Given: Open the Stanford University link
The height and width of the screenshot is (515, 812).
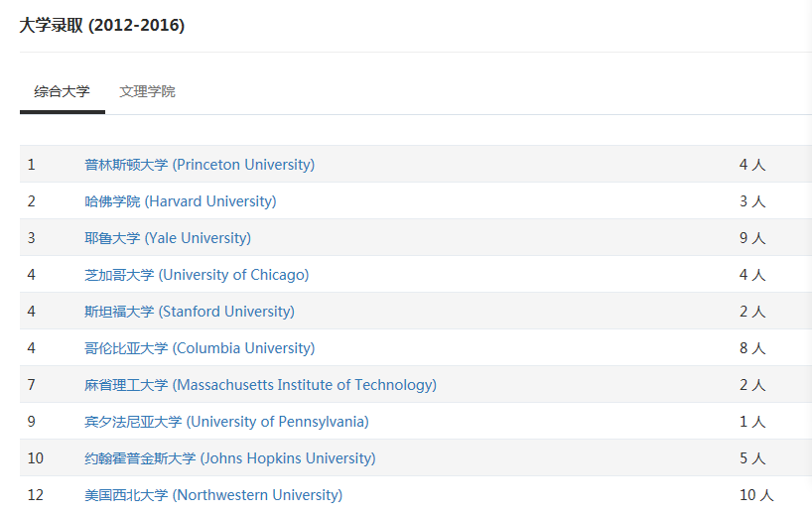Looking at the screenshot, I should click(x=190, y=312).
